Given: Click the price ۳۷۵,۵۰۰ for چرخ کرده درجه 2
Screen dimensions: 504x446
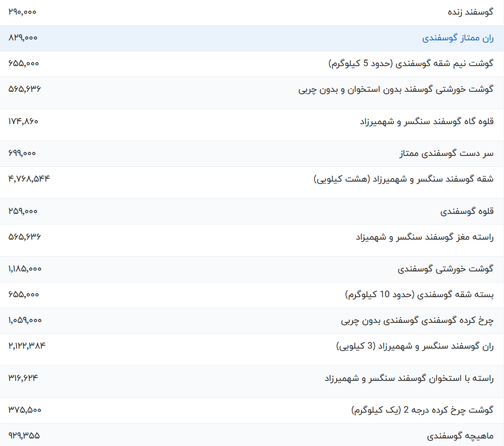Looking at the screenshot, I should click(25, 410).
